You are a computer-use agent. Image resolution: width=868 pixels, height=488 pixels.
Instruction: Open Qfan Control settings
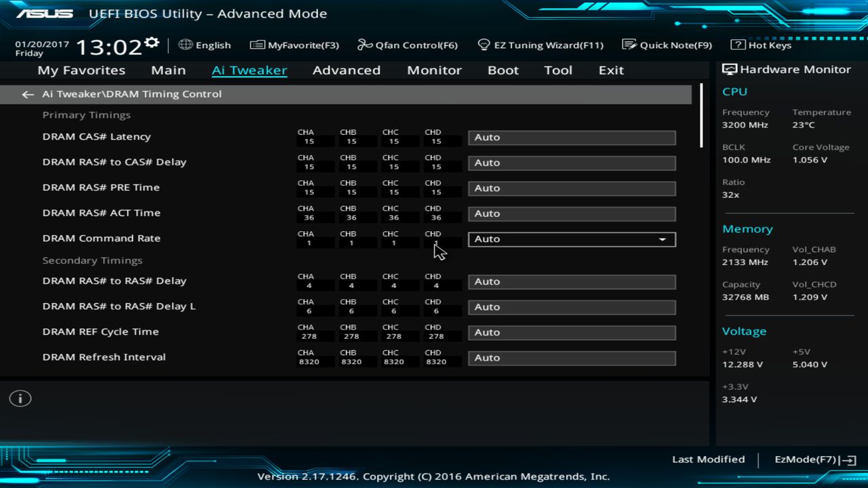[x=408, y=45]
